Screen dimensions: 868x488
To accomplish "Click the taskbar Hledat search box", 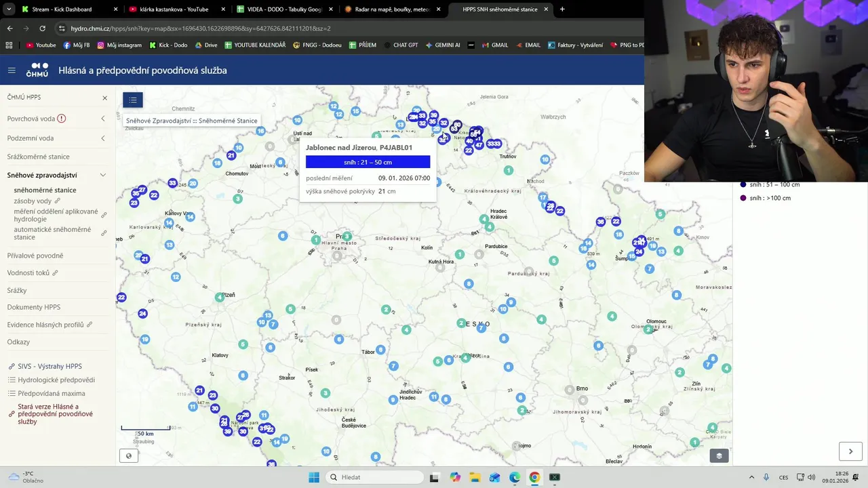I will tap(374, 477).
